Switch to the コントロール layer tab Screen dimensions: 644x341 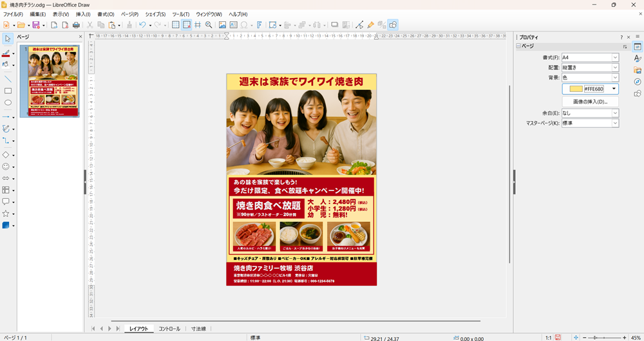[169, 329]
